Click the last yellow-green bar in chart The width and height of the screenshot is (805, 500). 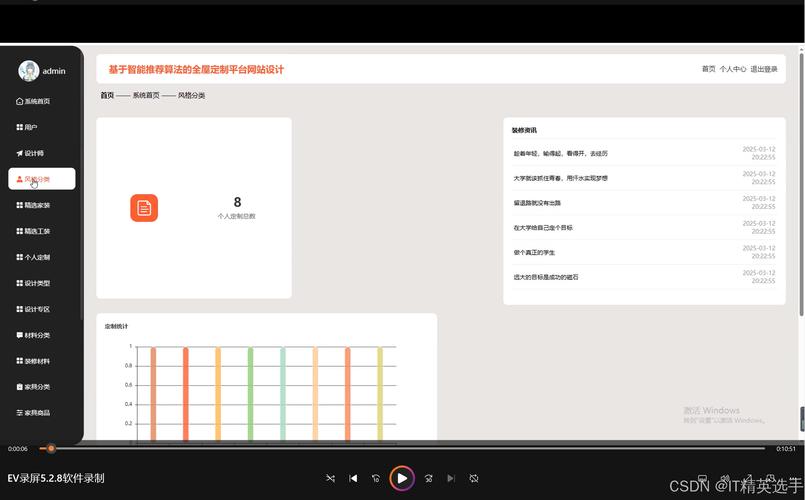(x=380, y=393)
